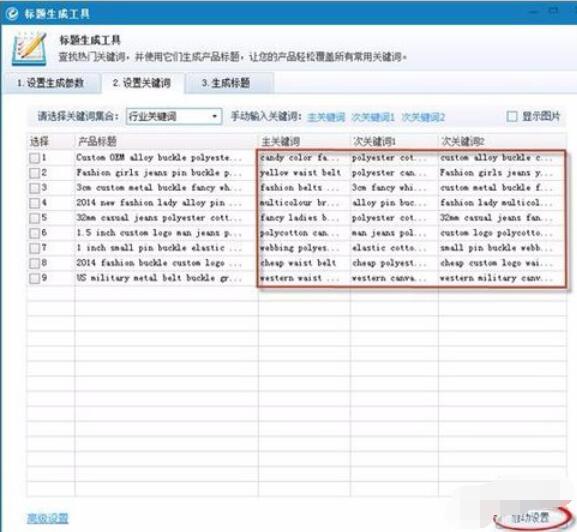Screen dimensions: 577x532
Task: Click the 次关键词1 link
Action: pyautogui.click(x=373, y=117)
